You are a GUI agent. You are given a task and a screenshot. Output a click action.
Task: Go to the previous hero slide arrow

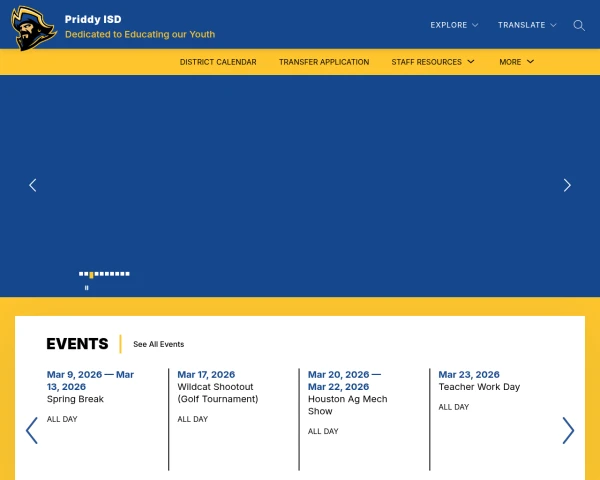pyautogui.click(x=33, y=185)
